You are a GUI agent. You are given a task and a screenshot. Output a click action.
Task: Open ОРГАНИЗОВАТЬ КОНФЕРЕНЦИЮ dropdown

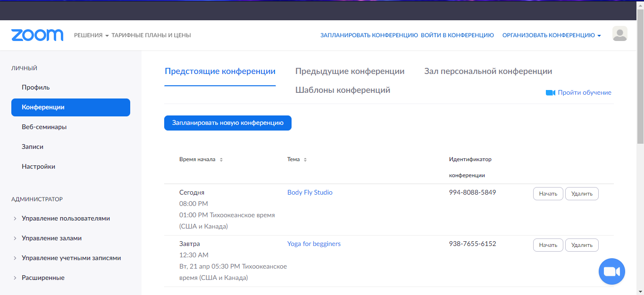click(x=552, y=35)
